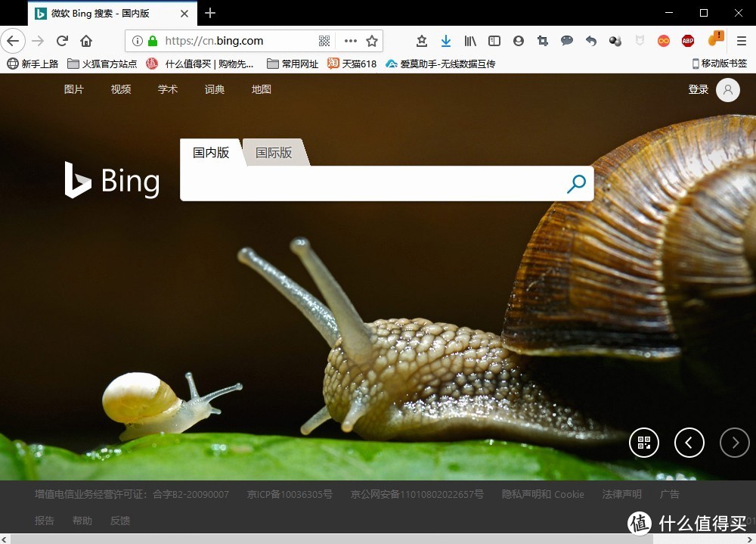Show the previous Bing wallpaper
Screen dimensions: 756x544
tap(689, 442)
